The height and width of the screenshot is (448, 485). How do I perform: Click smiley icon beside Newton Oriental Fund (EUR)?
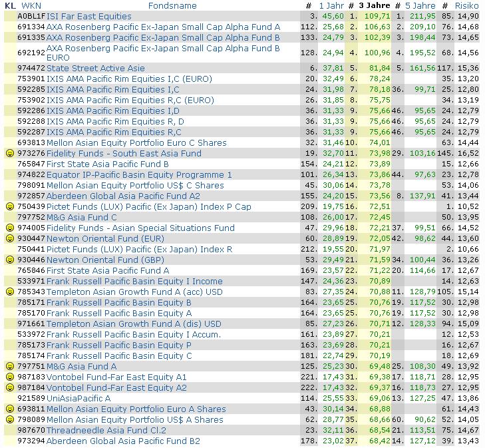click(10, 238)
